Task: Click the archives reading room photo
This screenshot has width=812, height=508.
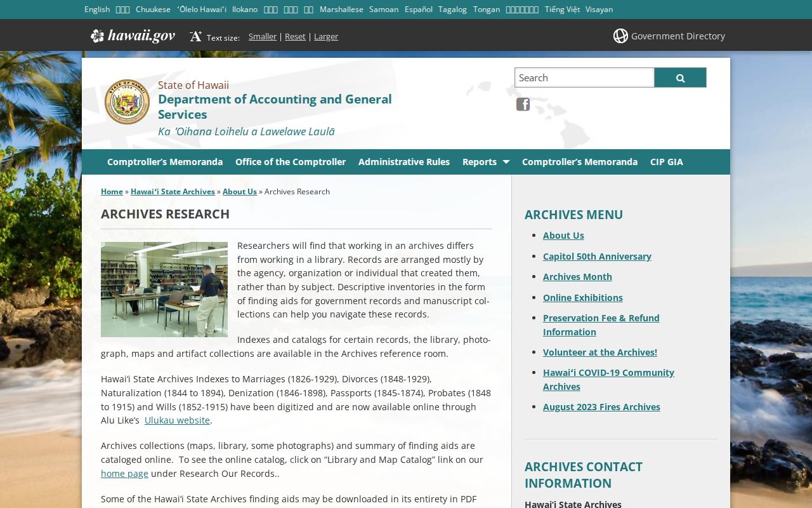Action: (164, 289)
